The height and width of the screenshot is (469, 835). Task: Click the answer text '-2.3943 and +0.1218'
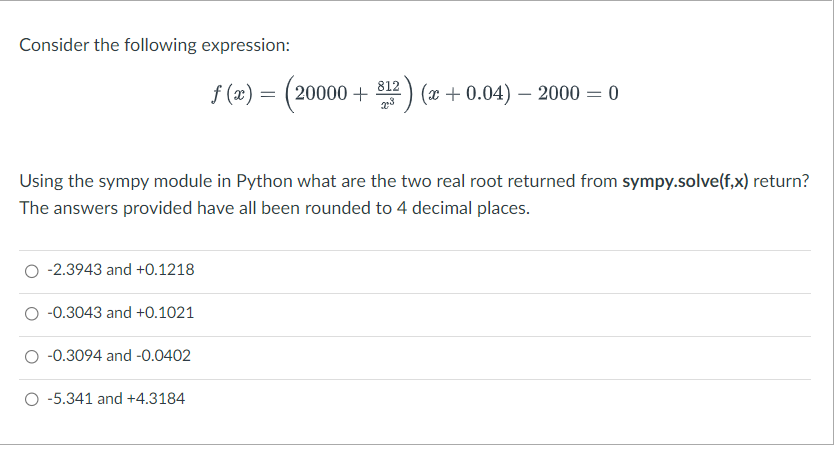tap(121, 270)
